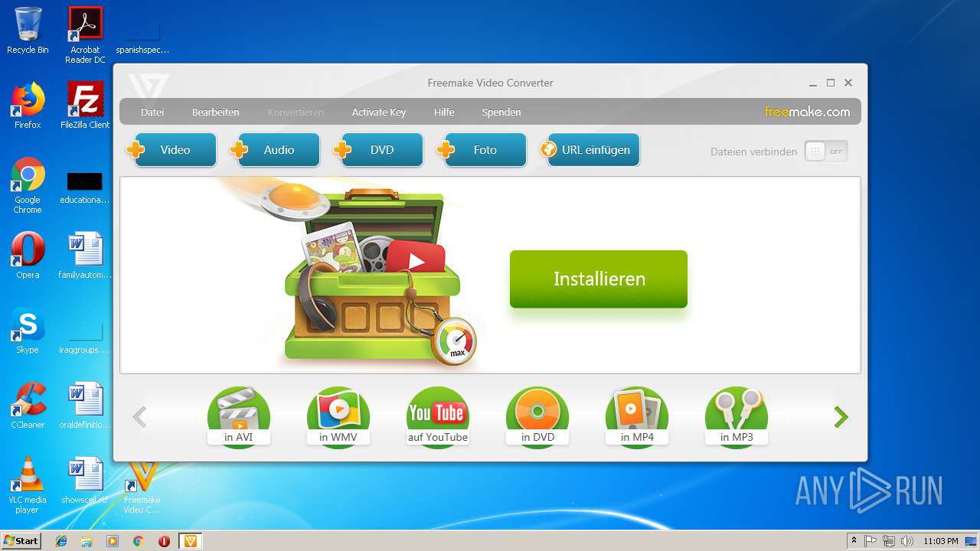Image resolution: width=980 pixels, height=551 pixels.
Task: Choose the in MP3 output format
Action: tap(737, 417)
